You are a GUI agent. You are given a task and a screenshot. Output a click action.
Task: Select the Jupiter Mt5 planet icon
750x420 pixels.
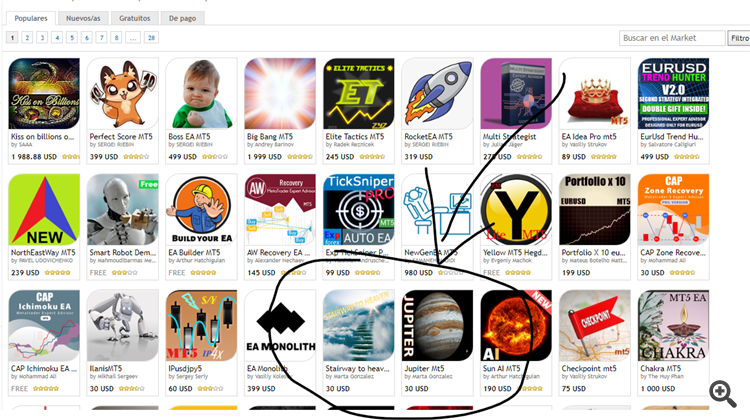click(437, 325)
